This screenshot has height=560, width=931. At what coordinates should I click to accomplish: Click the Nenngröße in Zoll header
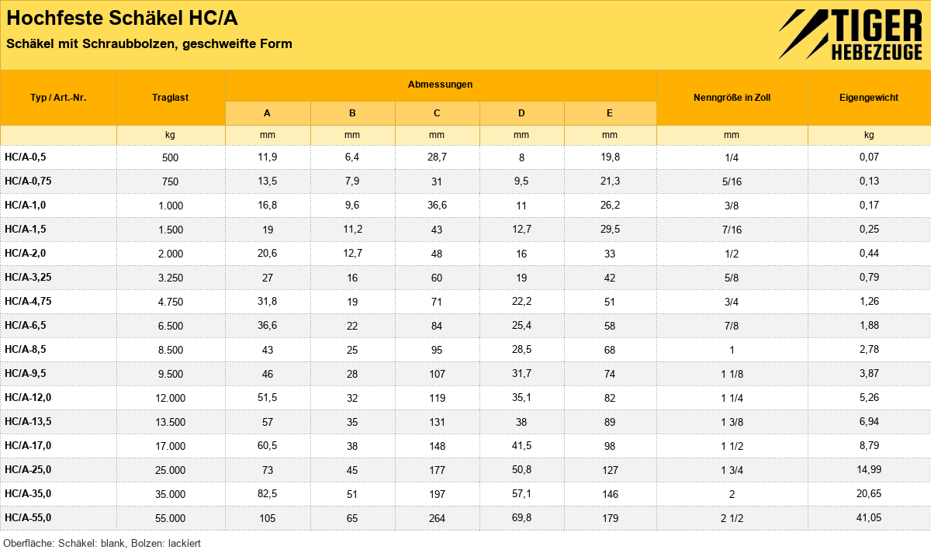pos(732,98)
